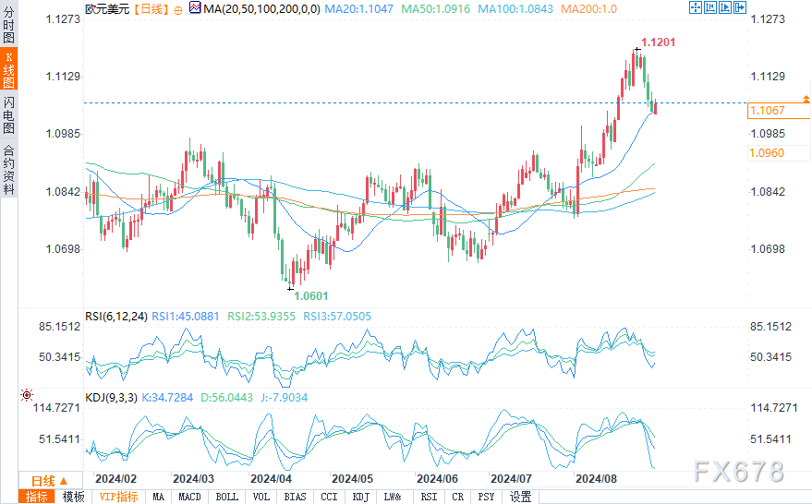Viewport: 812px width, 504px height.
Task: Click the minus circle next to 日线 title
Action: tap(178, 10)
